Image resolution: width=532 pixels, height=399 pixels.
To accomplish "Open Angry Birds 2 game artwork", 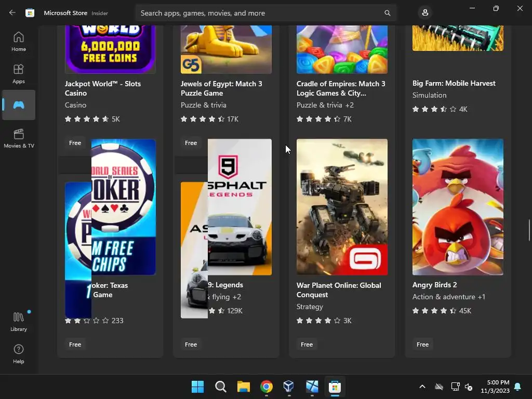I will pyautogui.click(x=458, y=207).
